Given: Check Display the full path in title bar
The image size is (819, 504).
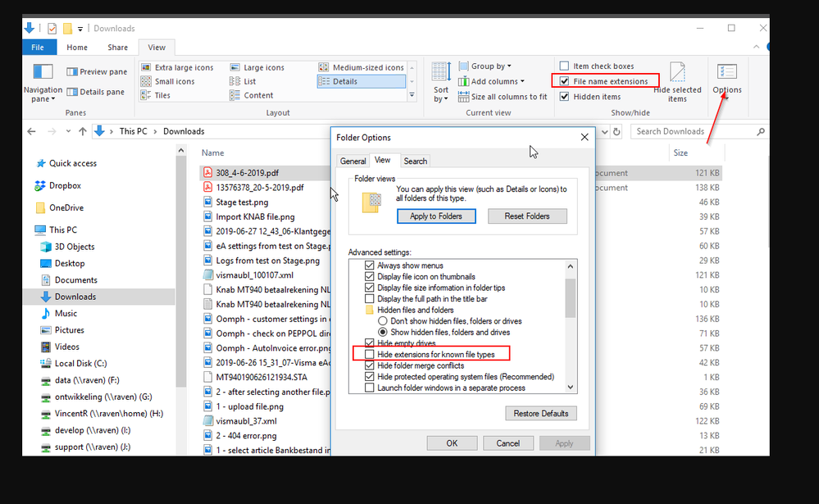Looking at the screenshot, I should 369,299.
